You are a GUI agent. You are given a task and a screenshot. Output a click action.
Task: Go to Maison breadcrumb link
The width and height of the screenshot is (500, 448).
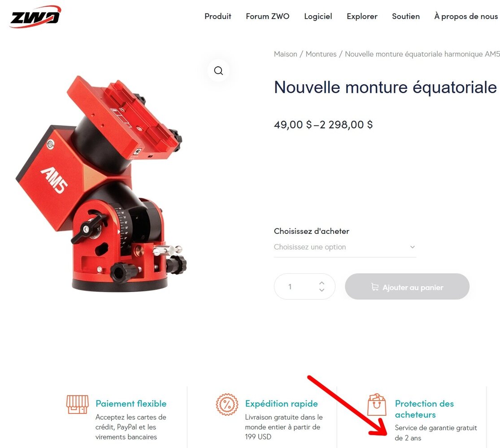click(285, 54)
